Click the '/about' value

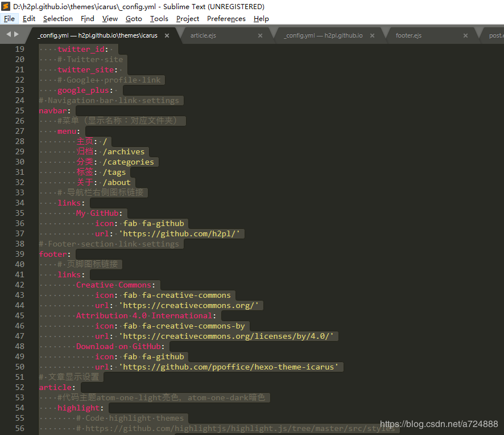(x=117, y=182)
